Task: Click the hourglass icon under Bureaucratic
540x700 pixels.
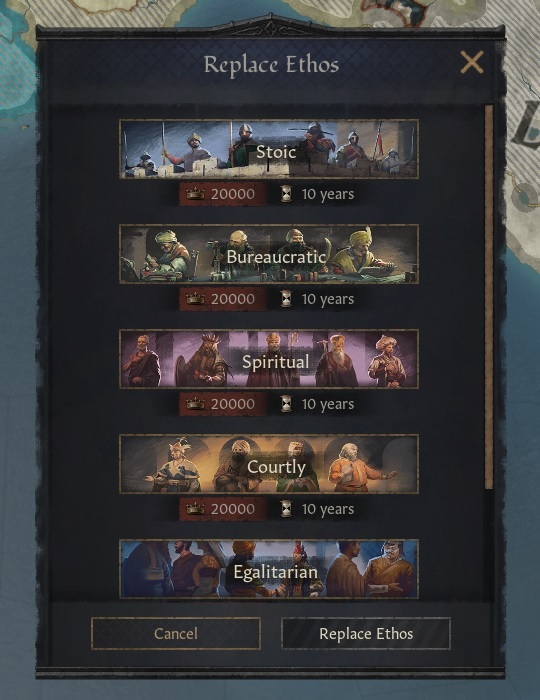Action: click(287, 299)
